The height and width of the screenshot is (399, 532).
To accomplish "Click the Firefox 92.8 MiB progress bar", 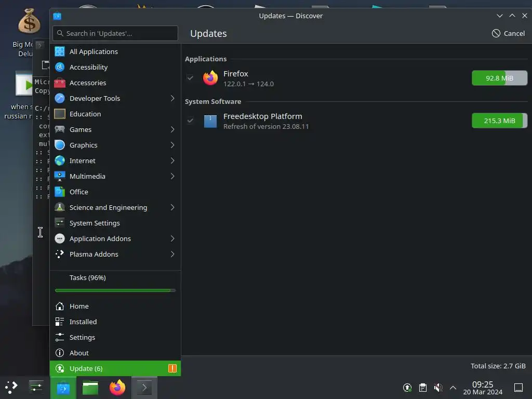I will point(499,78).
